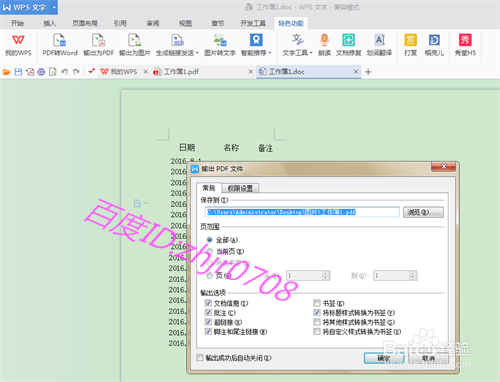Activate the 朗读 read-aloud tool

[x=324, y=45]
